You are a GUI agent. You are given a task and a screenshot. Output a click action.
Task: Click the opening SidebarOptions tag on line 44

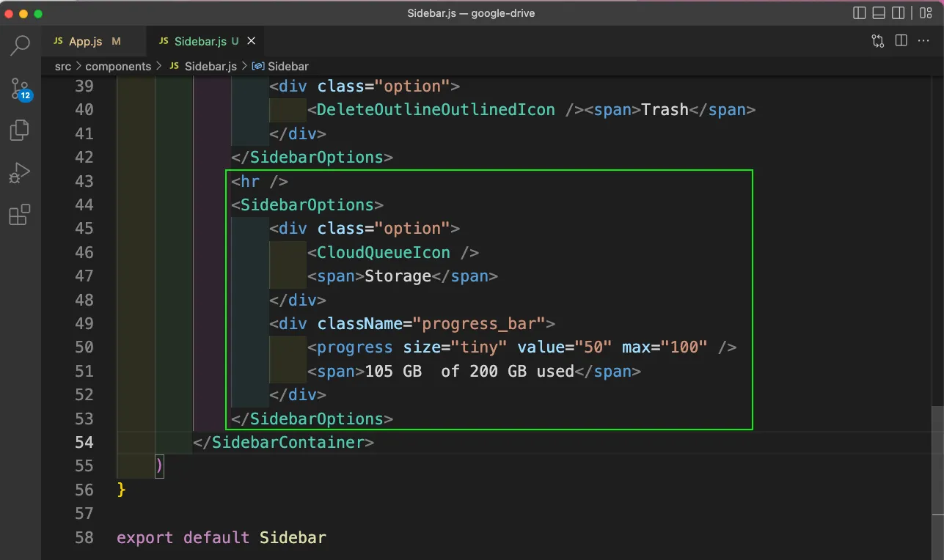pos(307,205)
